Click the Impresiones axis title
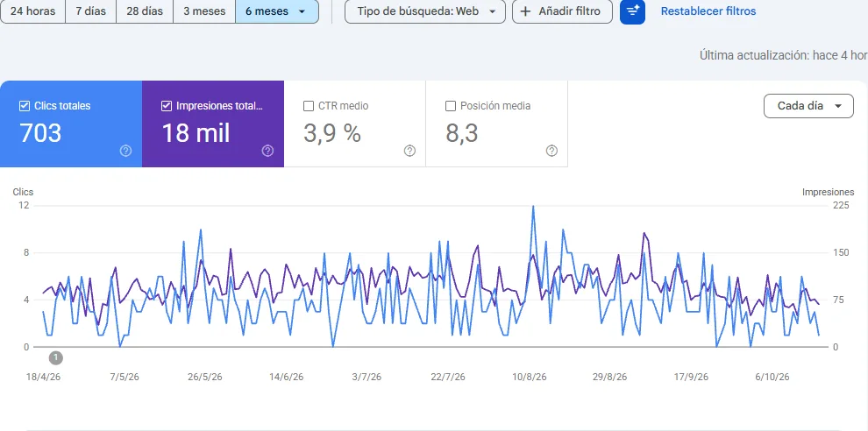868x431 pixels. pos(829,192)
